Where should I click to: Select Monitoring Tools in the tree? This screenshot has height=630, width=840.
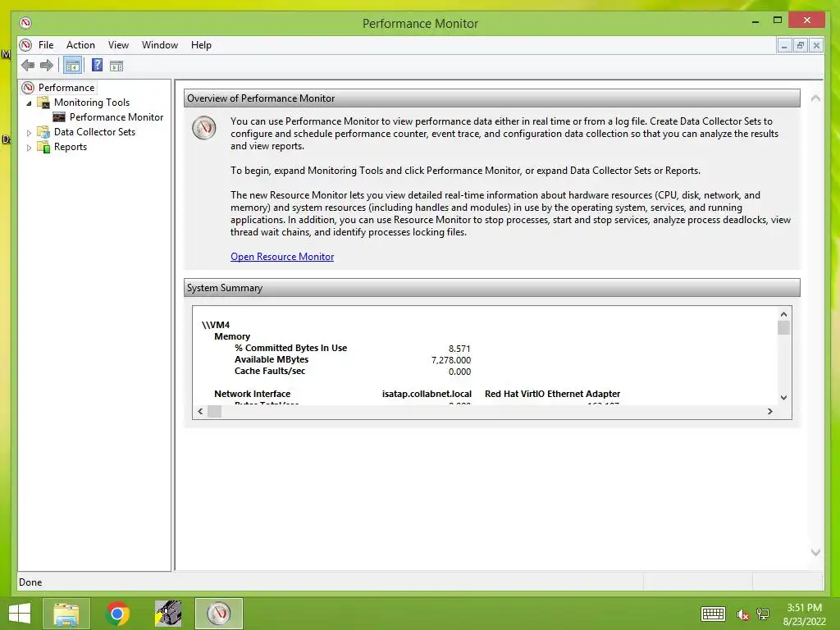[x=92, y=103]
